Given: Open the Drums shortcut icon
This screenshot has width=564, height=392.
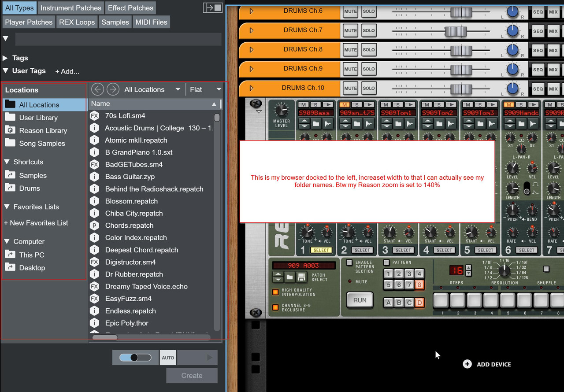Looking at the screenshot, I should (x=10, y=188).
